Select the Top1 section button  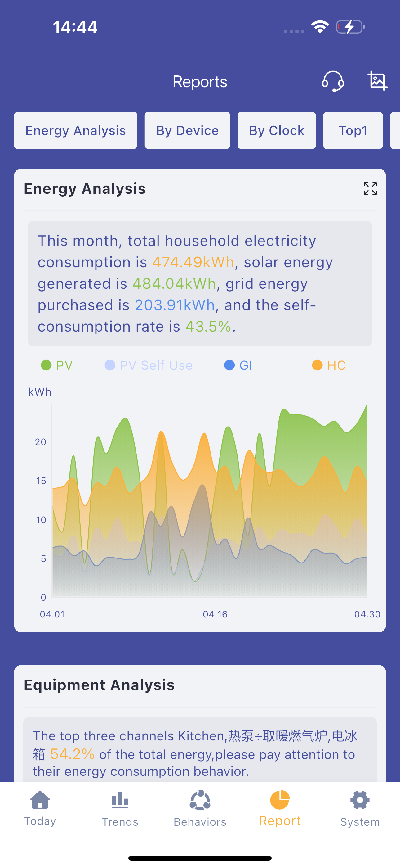click(x=353, y=130)
